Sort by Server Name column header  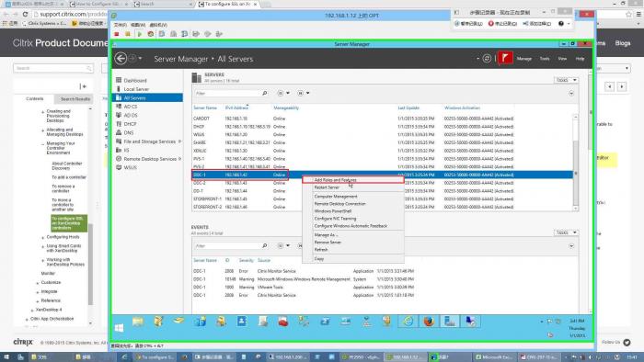coord(205,107)
